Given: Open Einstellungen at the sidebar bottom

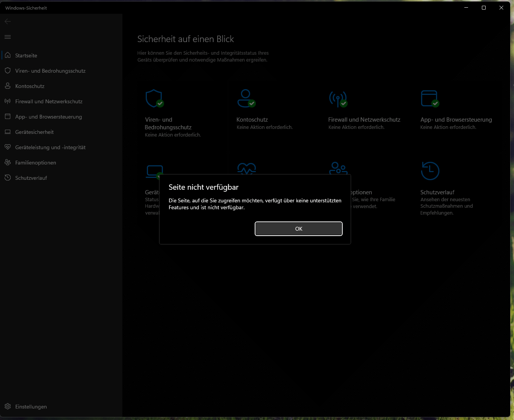Looking at the screenshot, I should click(x=31, y=407).
